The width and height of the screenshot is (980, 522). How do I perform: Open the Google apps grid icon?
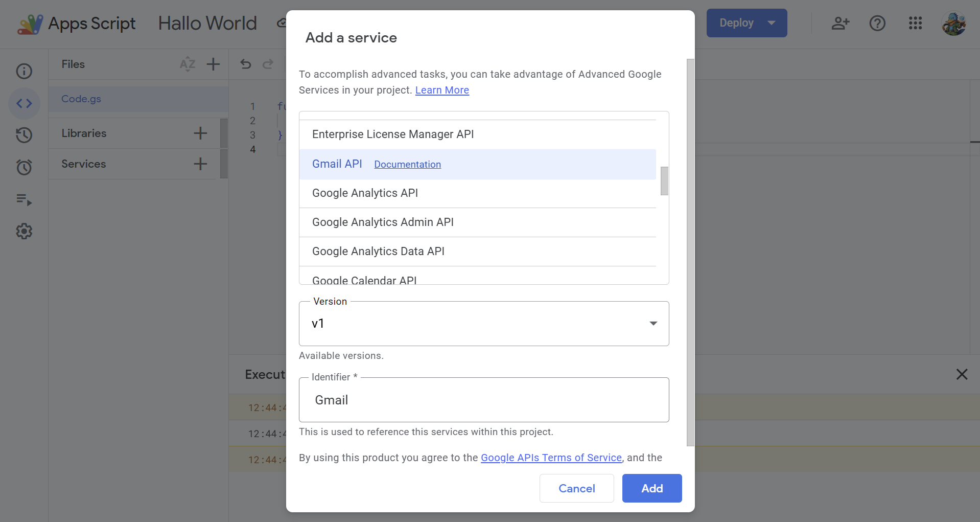[916, 23]
